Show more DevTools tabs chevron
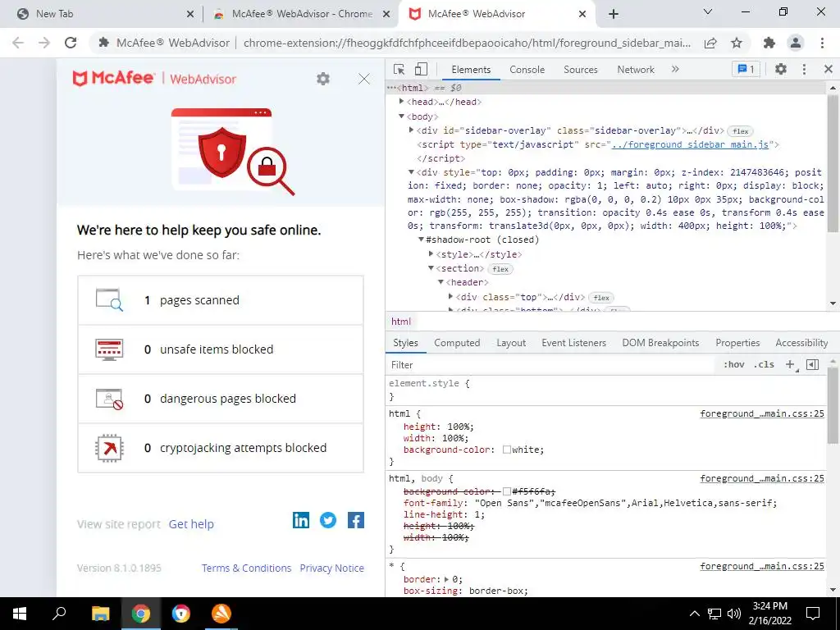The width and height of the screenshot is (840, 630). tap(675, 69)
